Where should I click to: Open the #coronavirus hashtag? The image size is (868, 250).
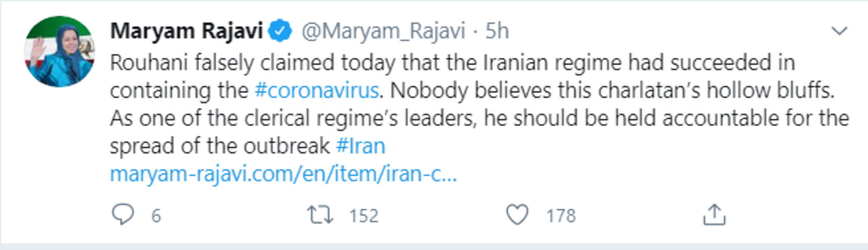click(x=317, y=90)
